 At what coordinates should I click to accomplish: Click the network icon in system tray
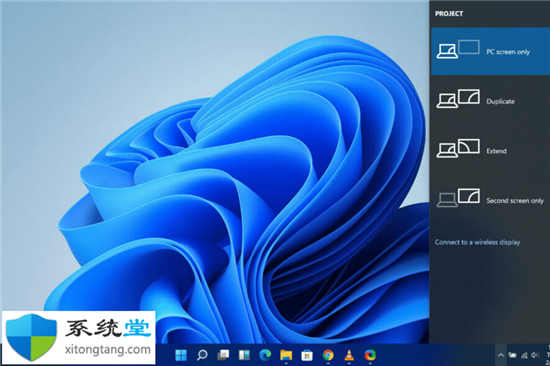pyautogui.click(x=524, y=355)
